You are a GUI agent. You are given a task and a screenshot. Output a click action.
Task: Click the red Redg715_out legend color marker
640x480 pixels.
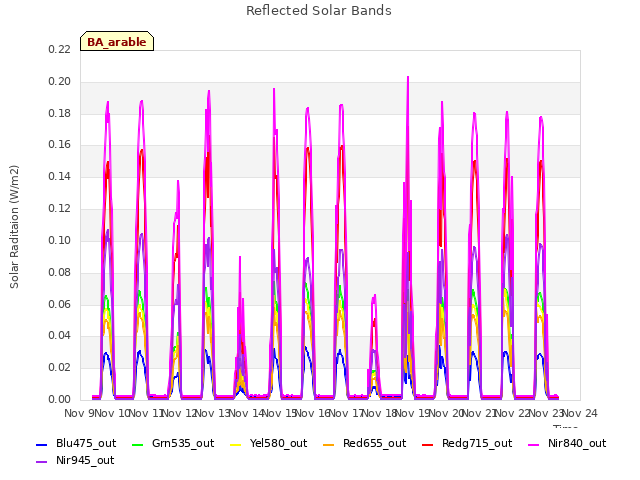(x=427, y=445)
